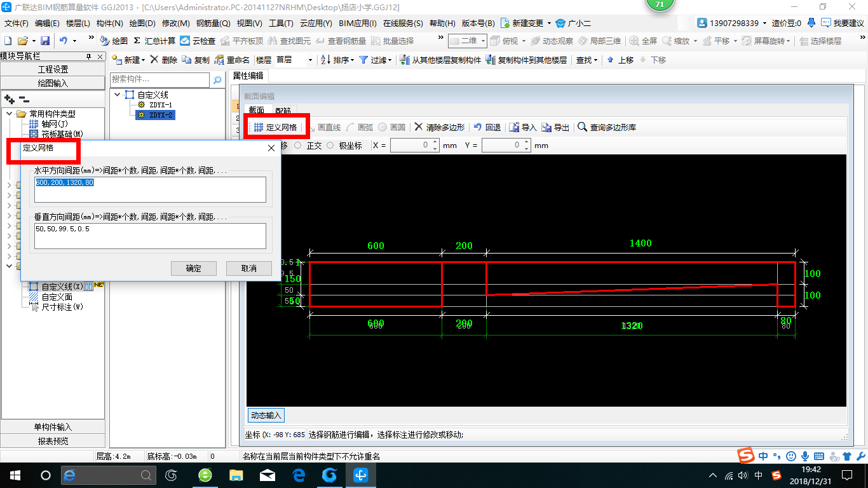868x488 pixels.
Task: Click 复制构件到其他楼层 button
Action: tap(526, 60)
